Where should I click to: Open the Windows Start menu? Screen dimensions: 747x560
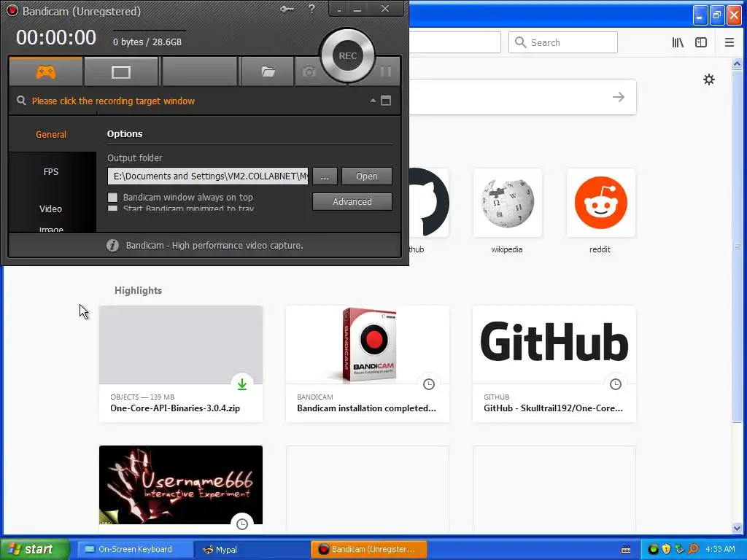35,549
